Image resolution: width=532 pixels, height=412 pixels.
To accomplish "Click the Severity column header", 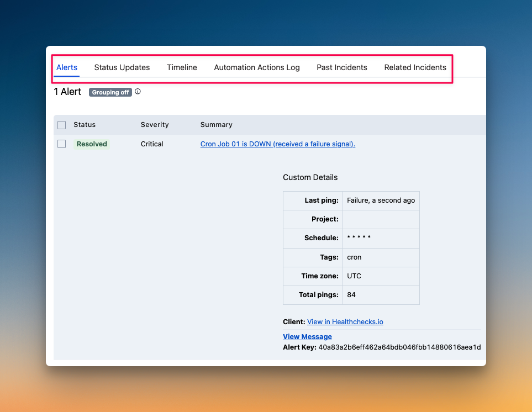I will (x=154, y=125).
